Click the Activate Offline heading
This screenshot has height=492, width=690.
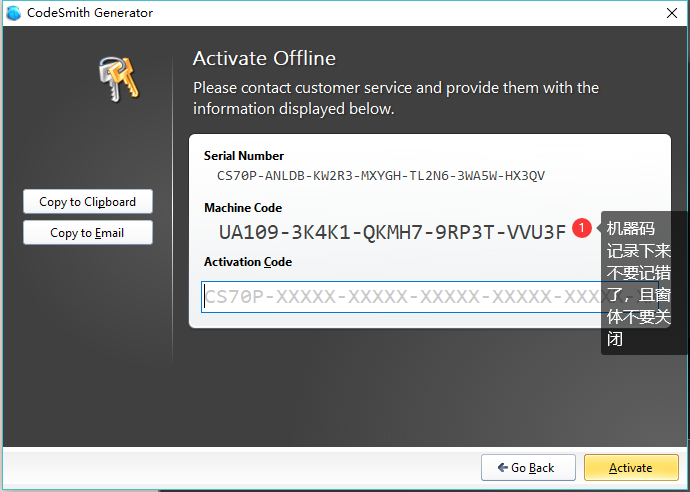(x=264, y=58)
